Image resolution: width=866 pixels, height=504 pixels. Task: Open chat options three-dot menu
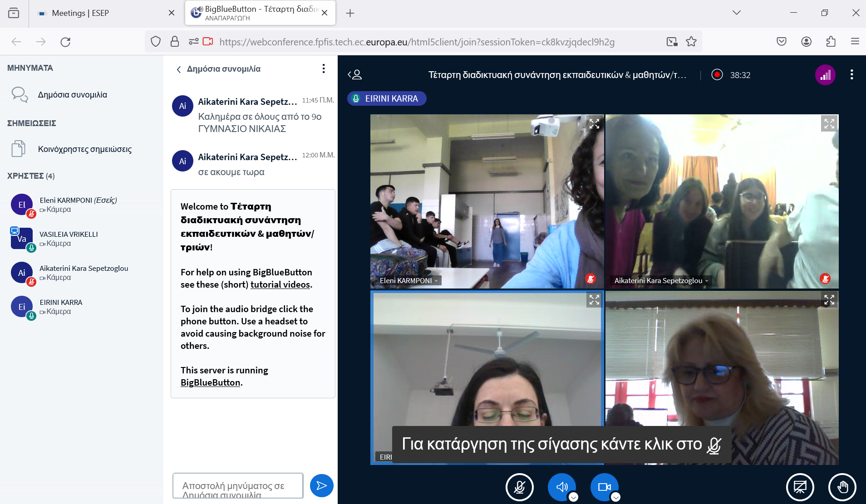point(323,69)
